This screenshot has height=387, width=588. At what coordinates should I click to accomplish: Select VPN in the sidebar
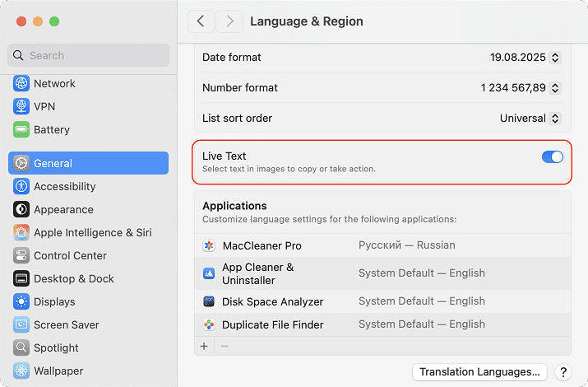pos(89,106)
